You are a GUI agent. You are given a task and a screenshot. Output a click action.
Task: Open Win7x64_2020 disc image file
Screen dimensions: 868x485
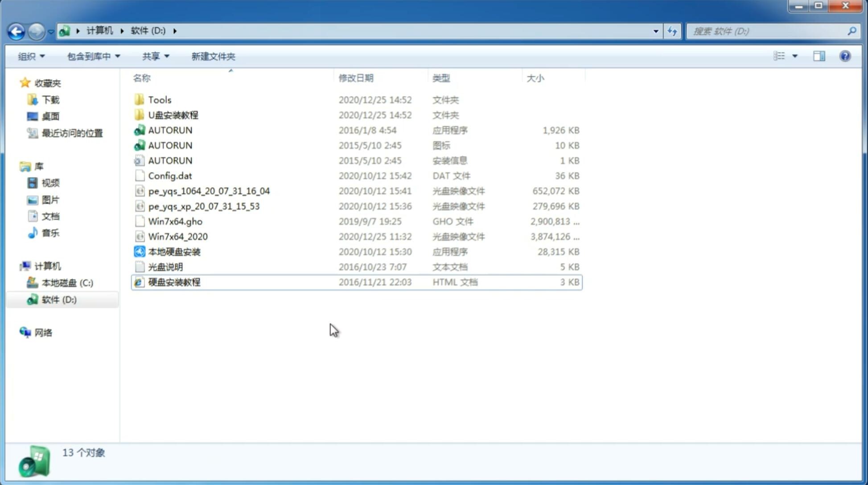point(177,237)
